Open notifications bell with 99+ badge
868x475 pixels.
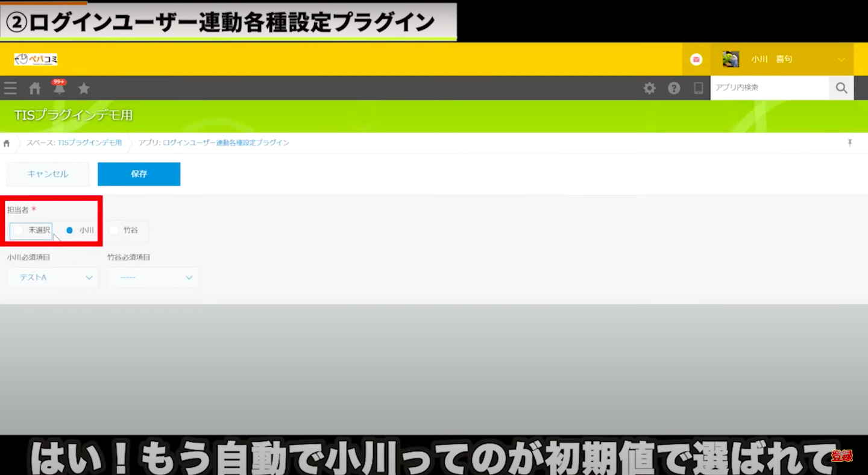click(59, 89)
